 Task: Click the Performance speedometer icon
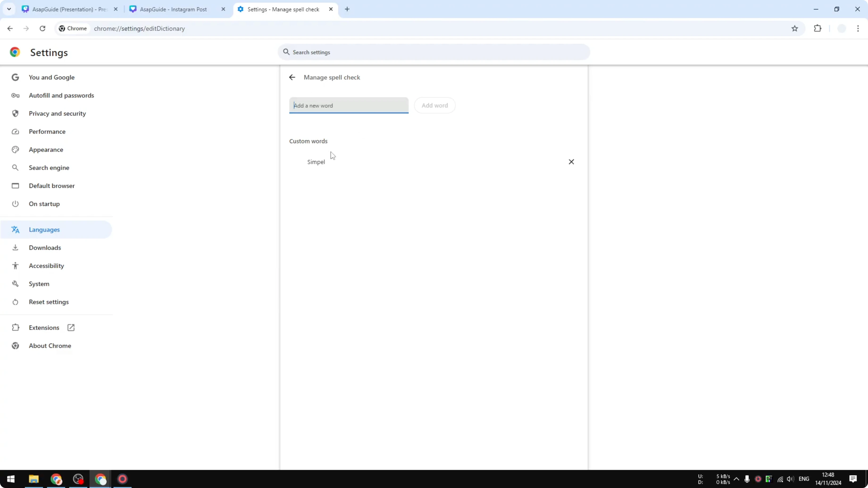(x=16, y=131)
